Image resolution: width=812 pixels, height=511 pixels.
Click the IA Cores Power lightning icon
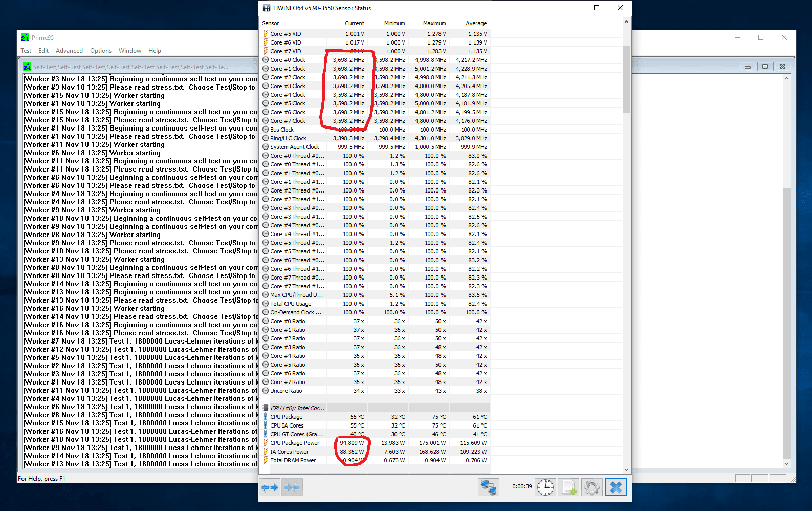(x=266, y=452)
